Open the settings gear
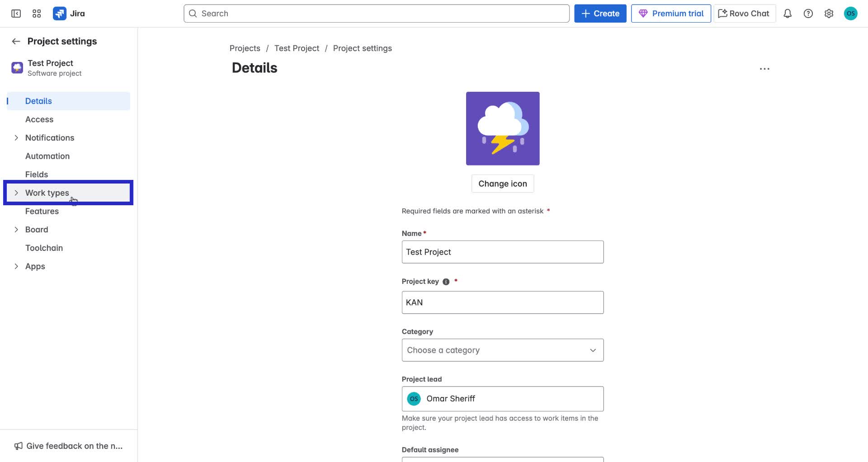 click(x=829, y=13)
